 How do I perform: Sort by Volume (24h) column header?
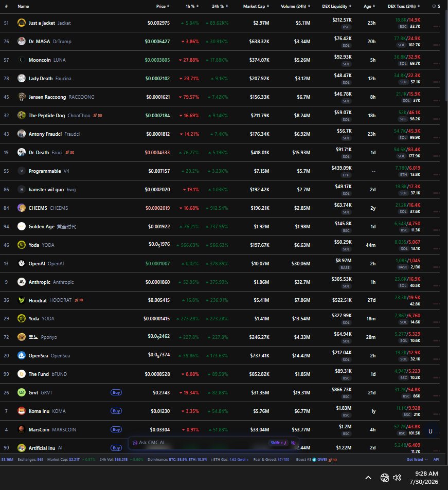click(295, 6)
